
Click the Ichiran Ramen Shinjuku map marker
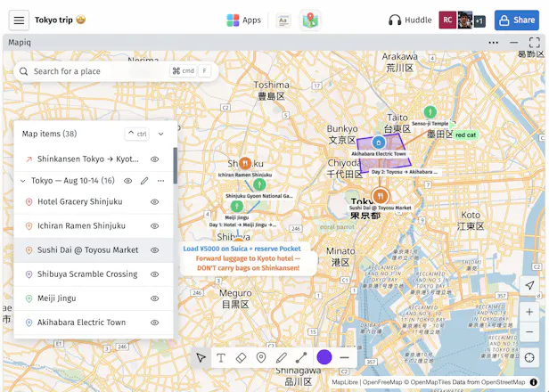[245, 163]
